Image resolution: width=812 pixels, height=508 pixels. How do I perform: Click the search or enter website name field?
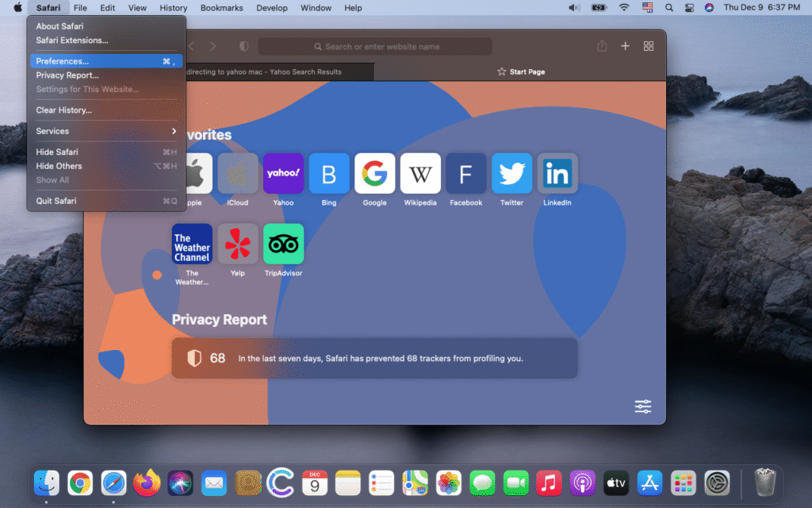[x=374, y=46]
